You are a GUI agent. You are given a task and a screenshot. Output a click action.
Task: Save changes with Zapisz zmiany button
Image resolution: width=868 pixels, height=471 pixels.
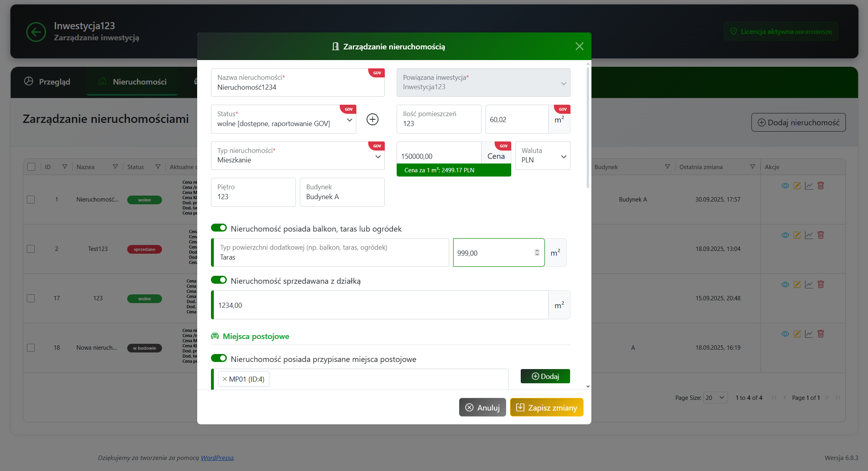546,407
